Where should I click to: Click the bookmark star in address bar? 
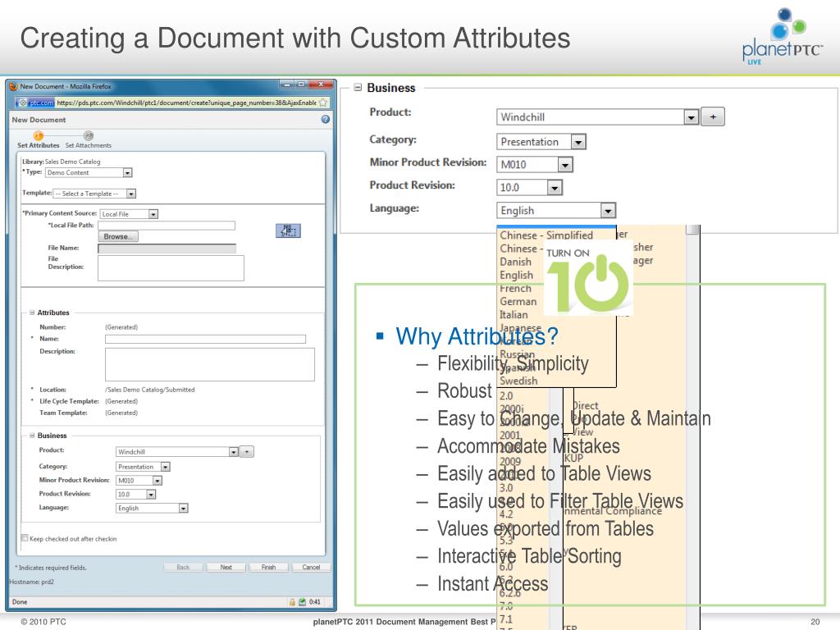tap(323, 103)
